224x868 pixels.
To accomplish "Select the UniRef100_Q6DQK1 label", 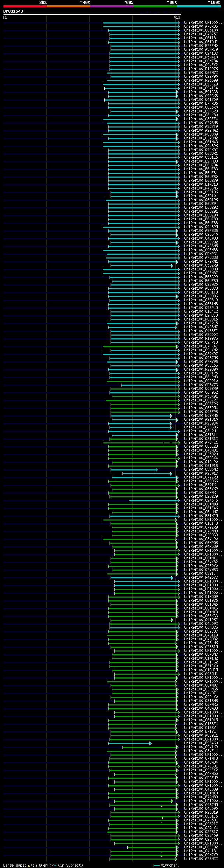I will pos(201,153).
